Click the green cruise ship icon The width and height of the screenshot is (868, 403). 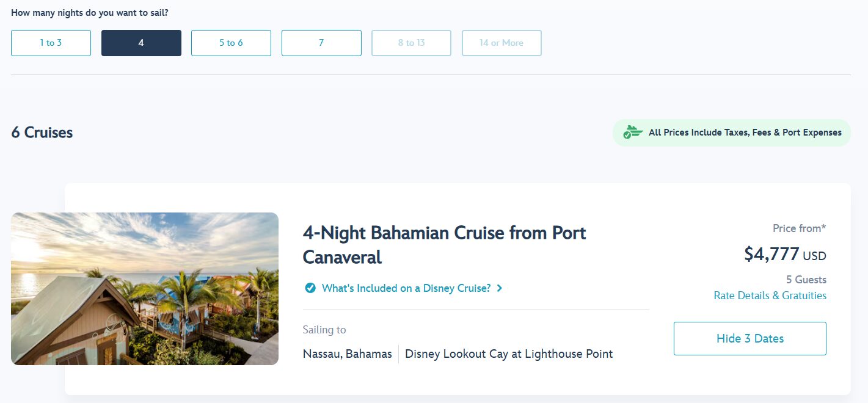pos(633,133)
